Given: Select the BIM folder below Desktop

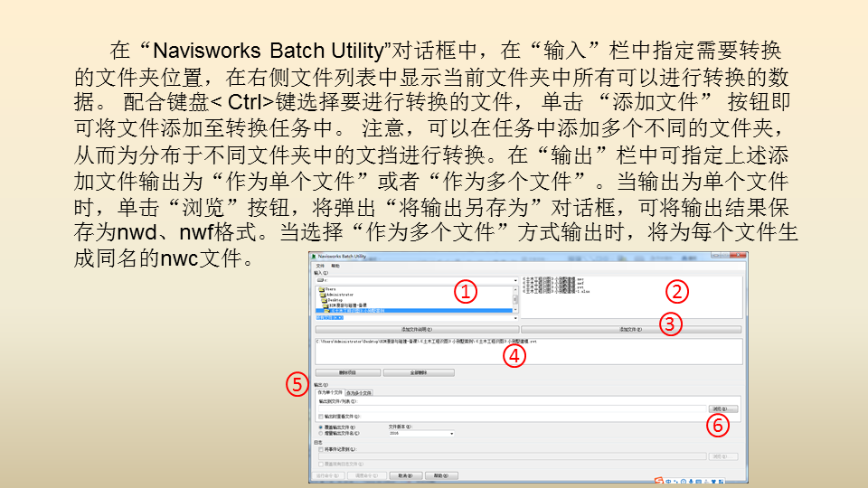Looking at the screenshot, I should [344, 305].
